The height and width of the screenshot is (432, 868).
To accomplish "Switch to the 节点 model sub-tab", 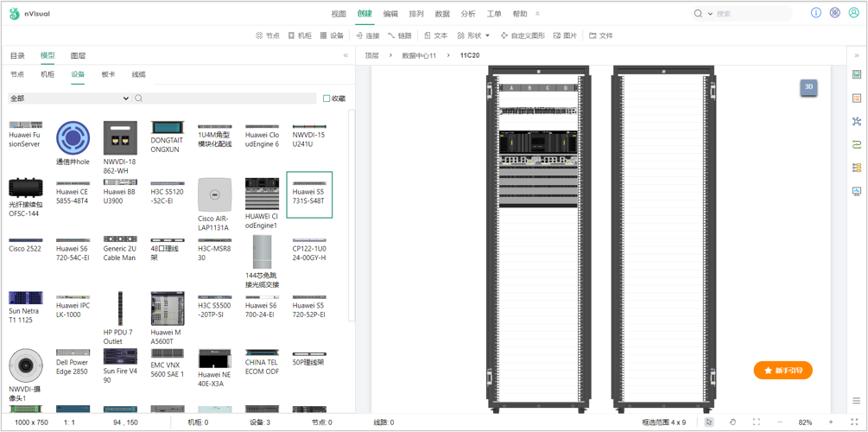I will coord(17,74).
